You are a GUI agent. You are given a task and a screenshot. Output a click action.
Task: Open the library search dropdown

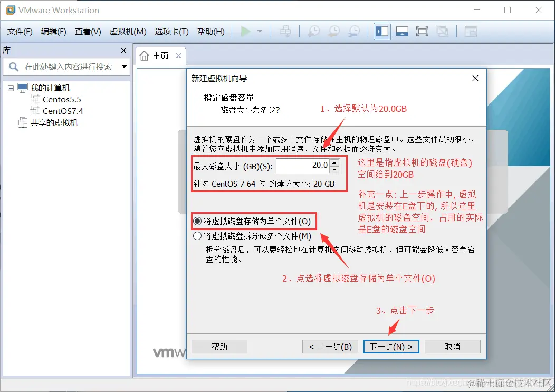click(123, 66)
